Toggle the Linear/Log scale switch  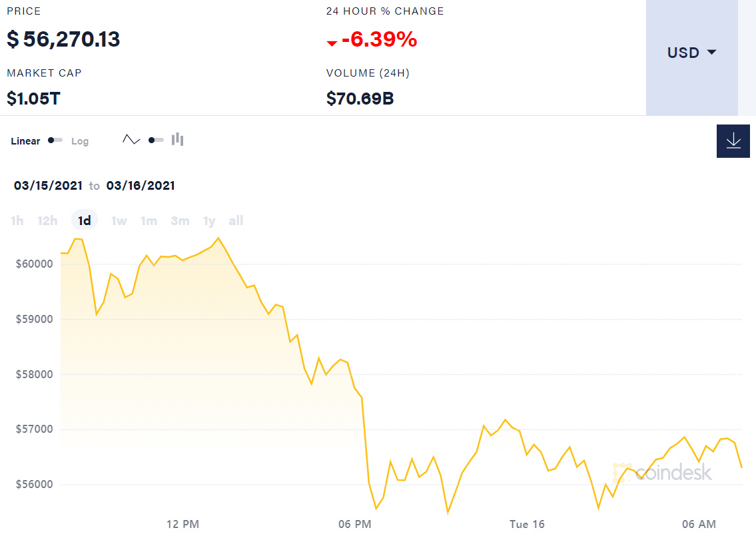click(55, 140)
